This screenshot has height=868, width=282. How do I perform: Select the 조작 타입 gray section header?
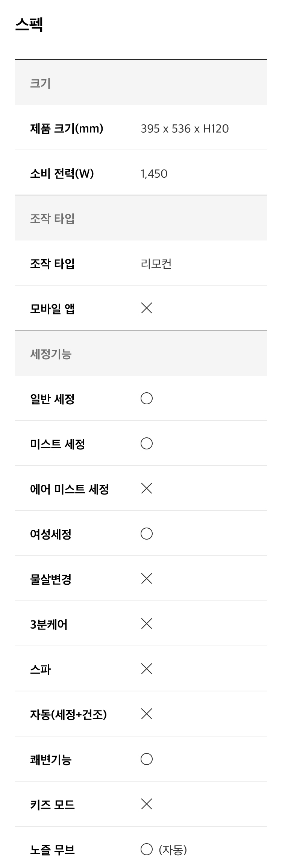click(x=141, y=218)
